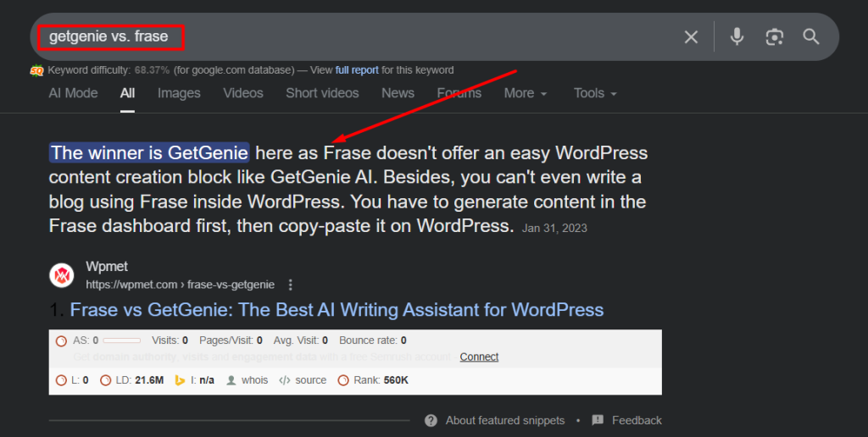Click into the search query input field
Image resolution: width=868 pixels, height=437 pixels.
click(381, 36)
